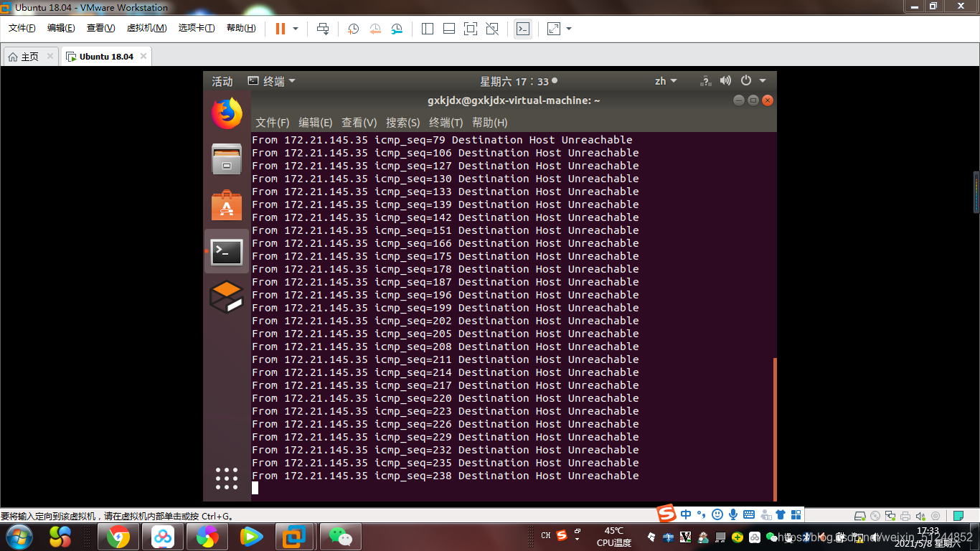The height and width of the screenshot is (551, 980).
Task: Open VMware 选项卡(T) menu
Action: click(x=197, y=28)
